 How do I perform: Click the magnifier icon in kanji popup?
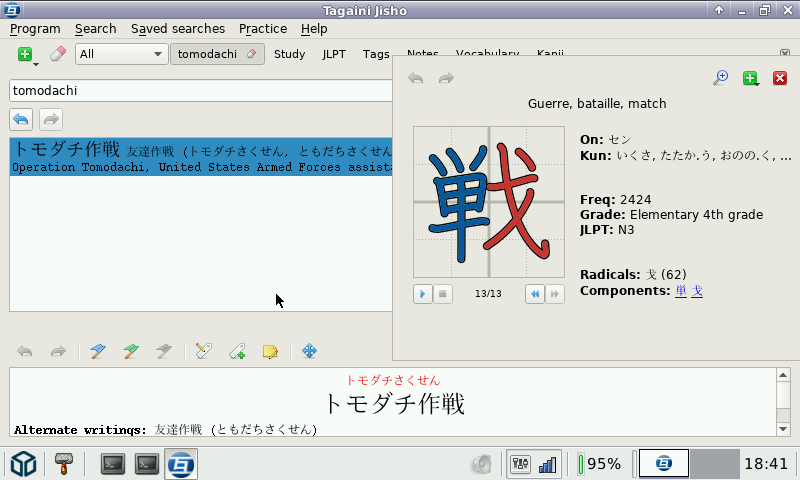click(x=720, y=78)
